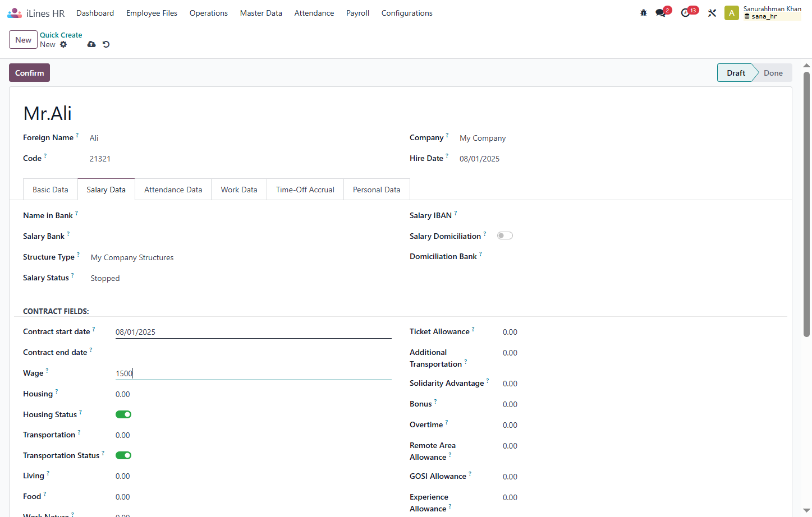Click the Name in Bank field
Image resolution: width=812 pixels, height=517 pixels.
coord(241,216)
